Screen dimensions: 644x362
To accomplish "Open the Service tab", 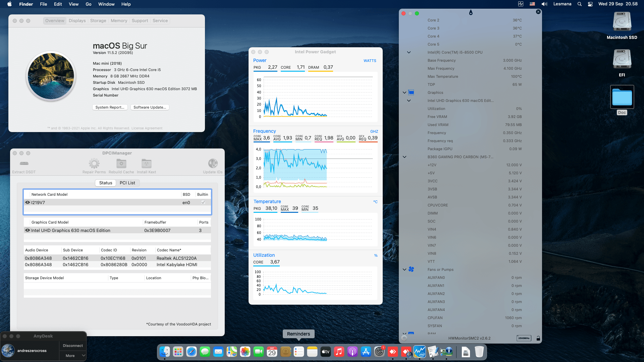I will [160, 21].
